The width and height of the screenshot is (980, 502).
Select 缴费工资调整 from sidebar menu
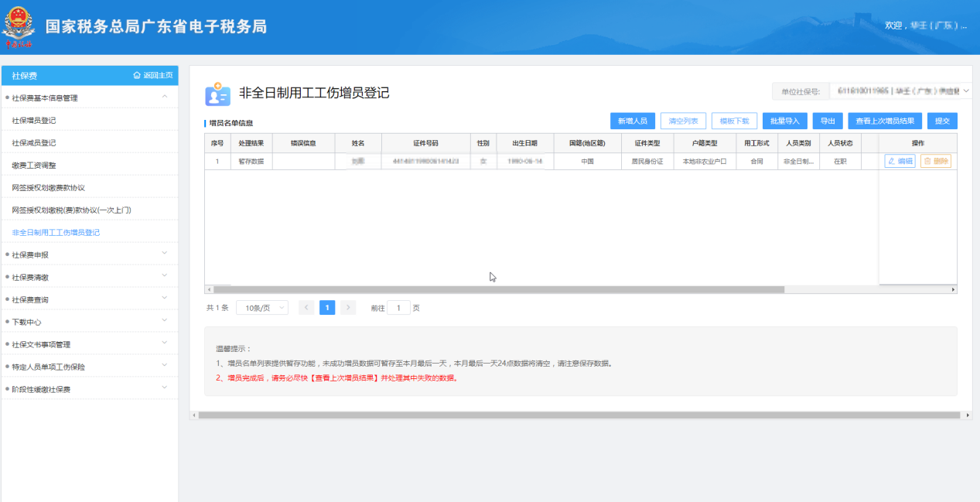coord(34,166)
